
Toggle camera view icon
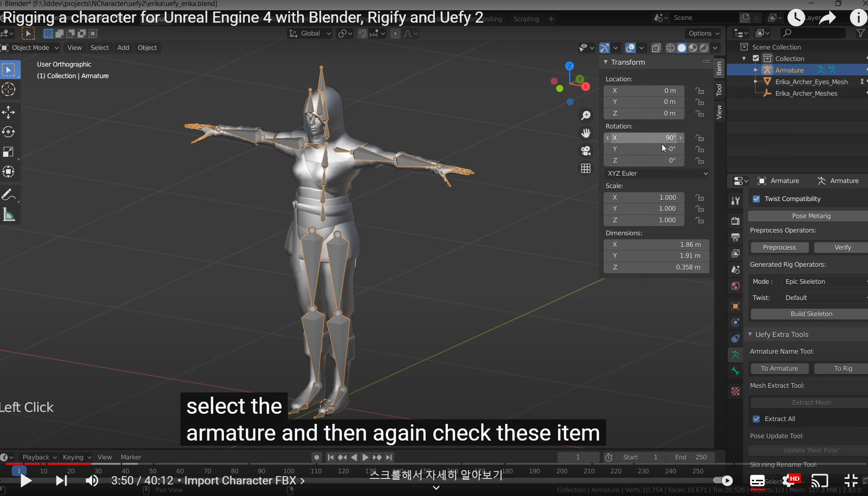586,151
